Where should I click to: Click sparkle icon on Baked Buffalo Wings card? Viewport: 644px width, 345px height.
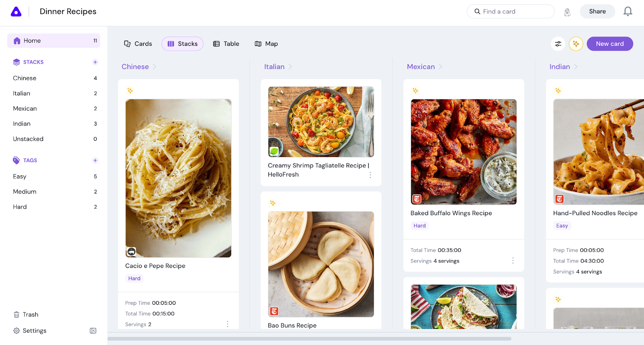[415, 91]
